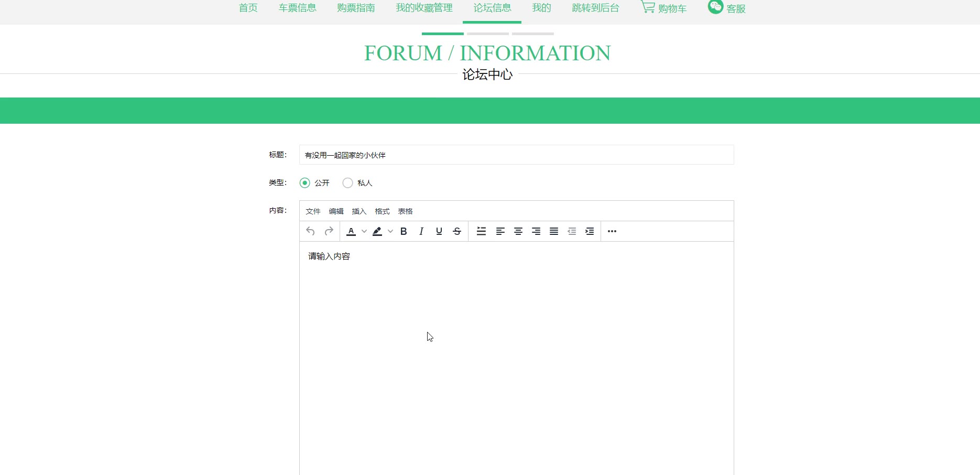Center align text

[x=518, y=231]
